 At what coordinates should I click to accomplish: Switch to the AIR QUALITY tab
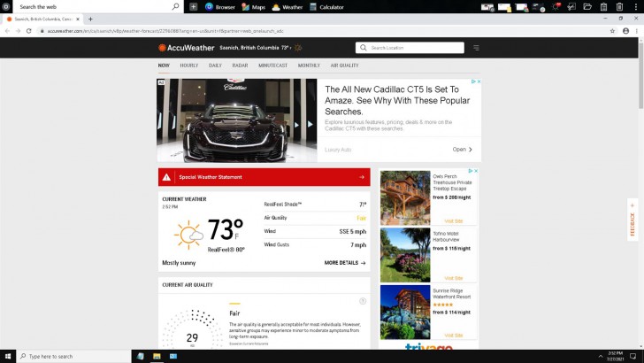tap(345, 66)
